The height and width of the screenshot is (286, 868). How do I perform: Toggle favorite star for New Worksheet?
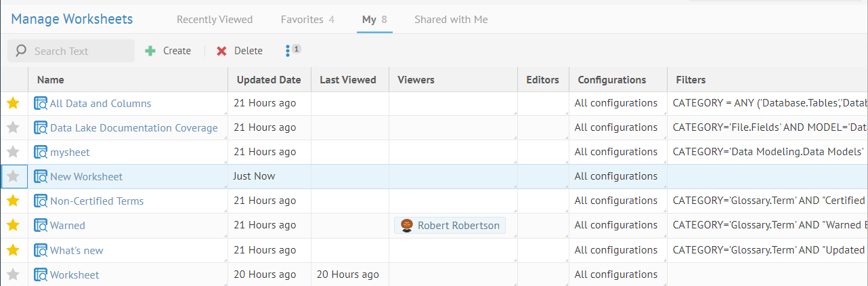[13, 177]
